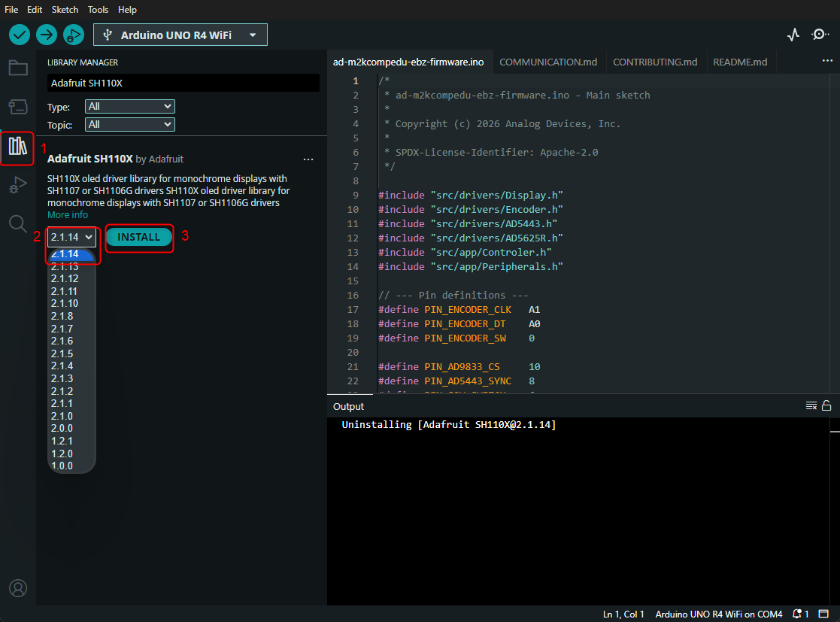Open notifications bell in status bar
Screen dimensions: 840x622
pos(798,614)
